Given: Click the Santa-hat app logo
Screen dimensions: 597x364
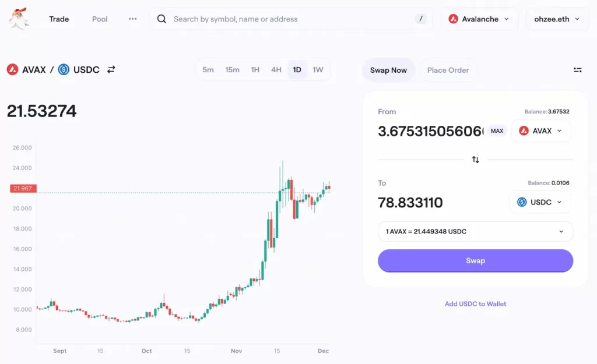Looking at the screenshot, I should click(19, 18).
